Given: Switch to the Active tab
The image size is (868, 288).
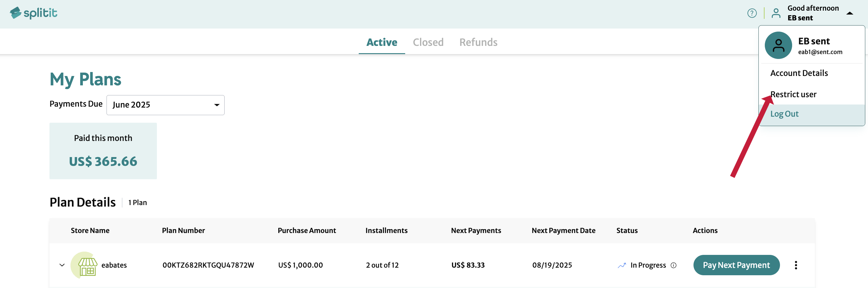Looking at the screenshot, I should coord(381,42).
